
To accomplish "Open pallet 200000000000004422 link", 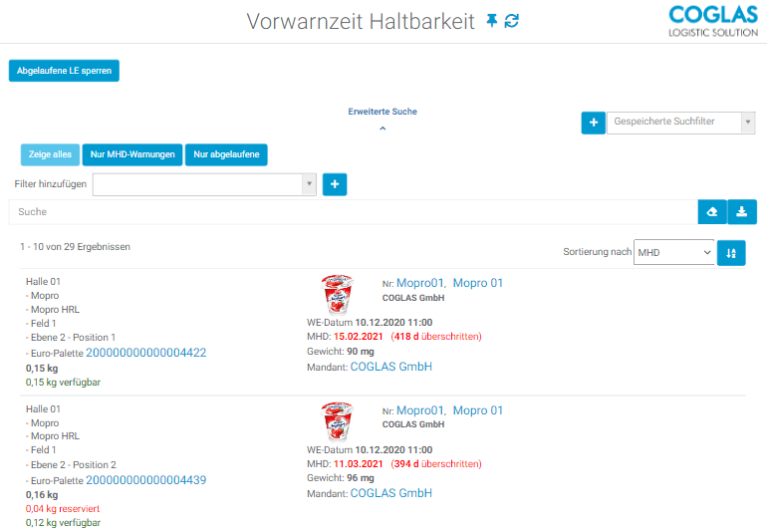I will 146,353.
